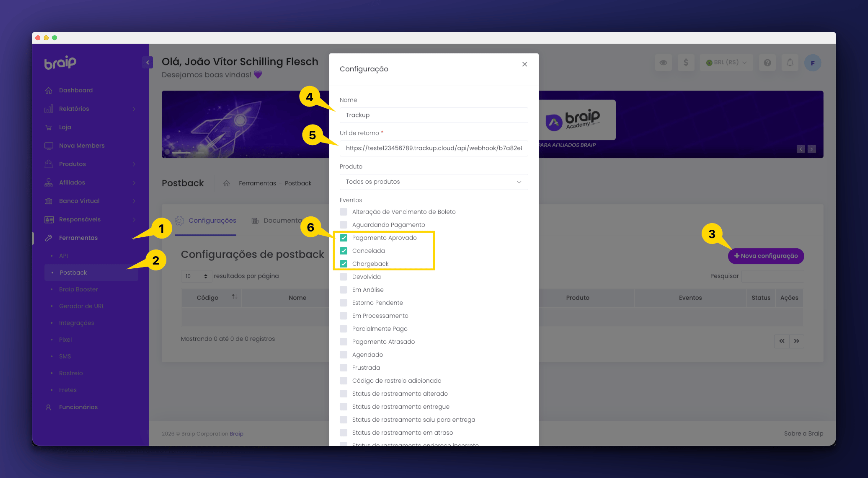Click the Braip logo in the sidebar

(60, 62)
